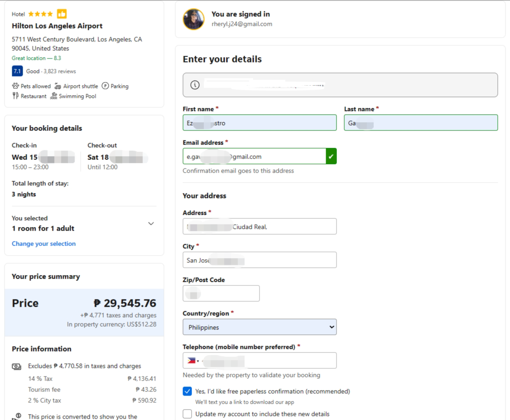Click into the First name field

point(260,123)
